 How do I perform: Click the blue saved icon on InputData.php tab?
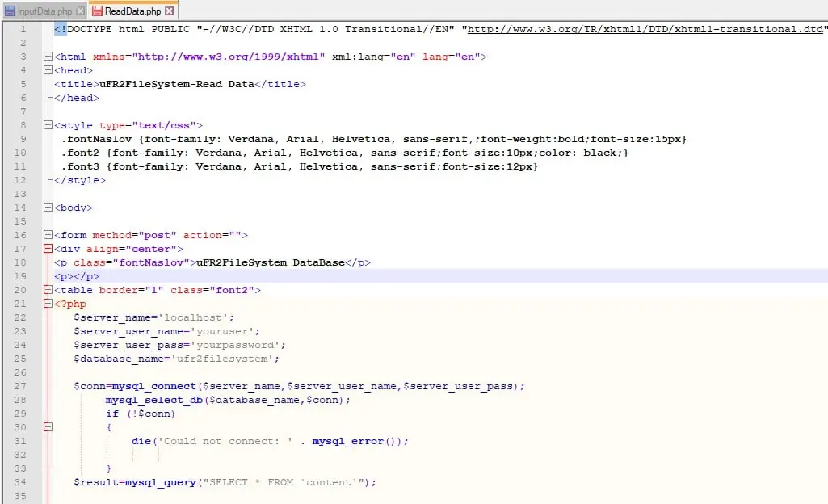10,11
